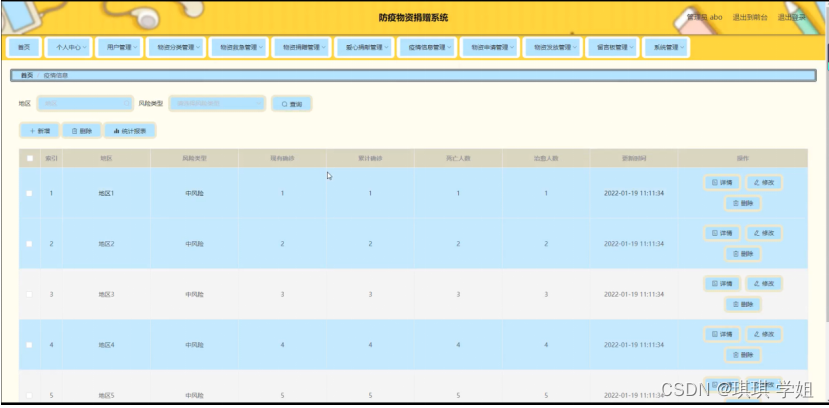Delete the 地区2 record

pos(743,254)
